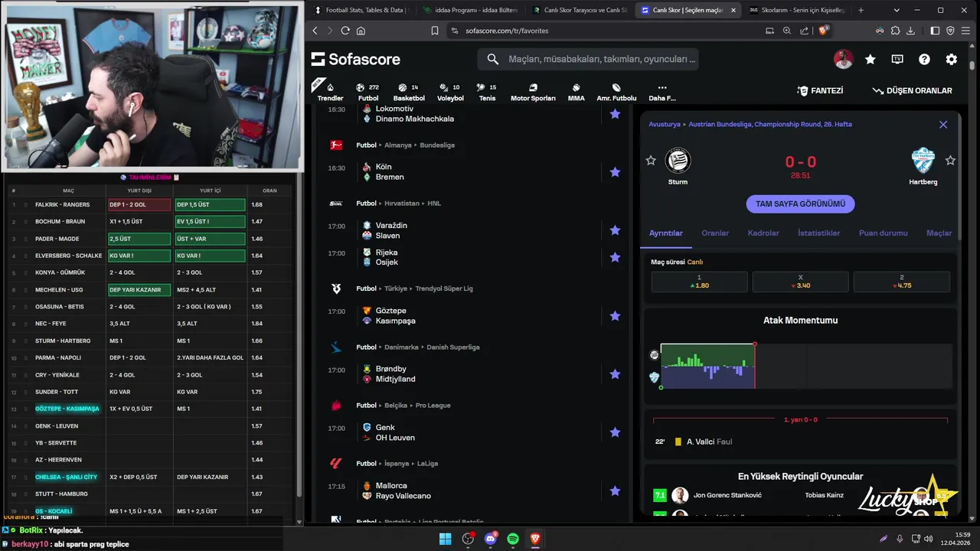980x551 pixels.
Task: Click the home win odds 1.80
Action: [x=699, y=282]
